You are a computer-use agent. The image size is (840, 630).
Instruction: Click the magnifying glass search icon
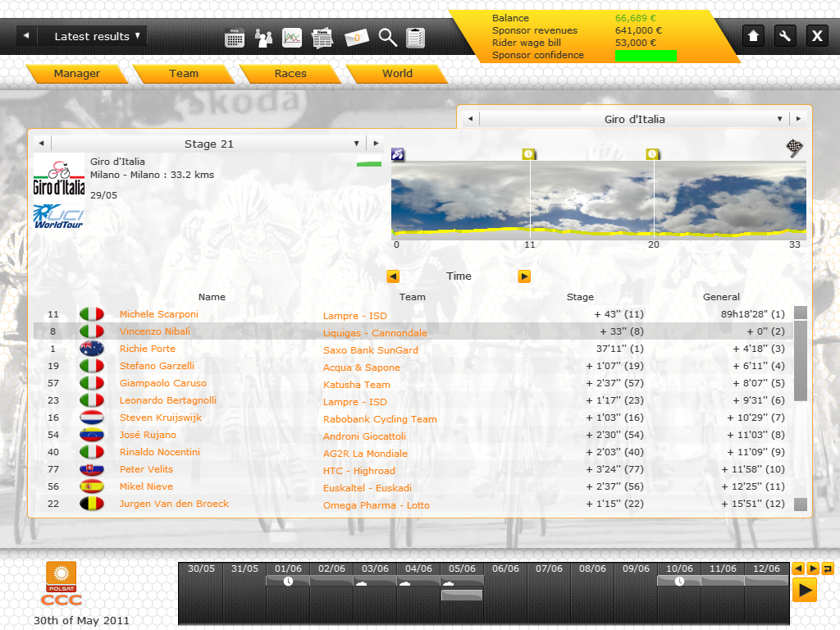pos(388,38)
